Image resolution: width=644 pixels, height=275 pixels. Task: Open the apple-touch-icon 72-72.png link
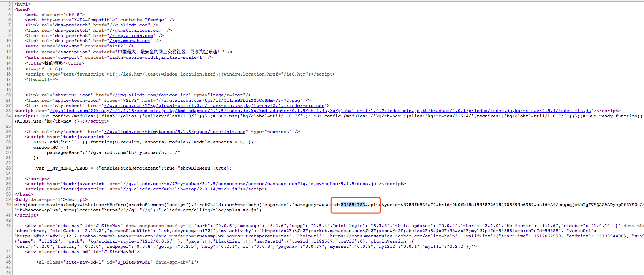tap(229, 100)
